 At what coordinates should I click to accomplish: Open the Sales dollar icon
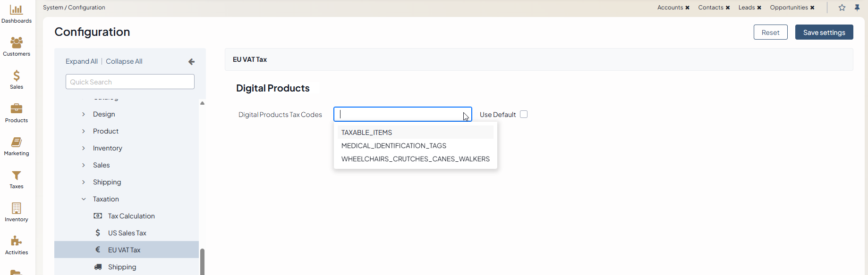pos(17,76)
